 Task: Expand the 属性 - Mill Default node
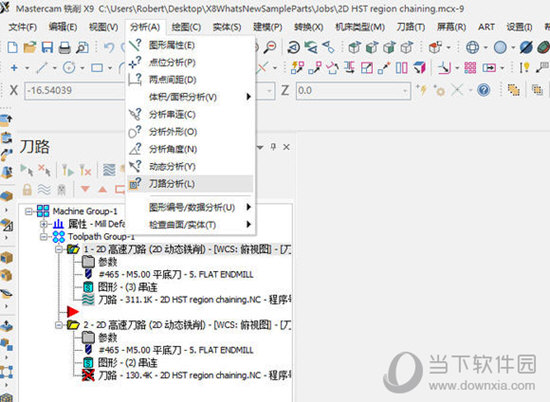(x=43, y=224)
